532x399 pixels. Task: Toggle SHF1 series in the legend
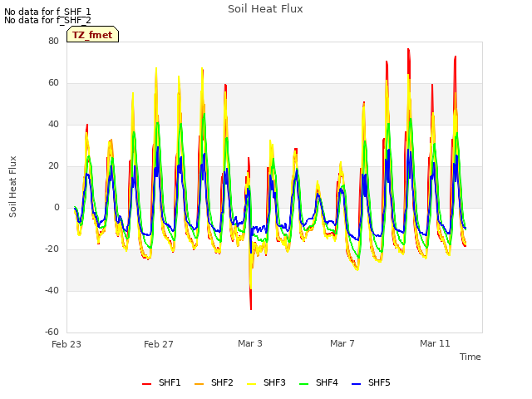click(161, 382)
